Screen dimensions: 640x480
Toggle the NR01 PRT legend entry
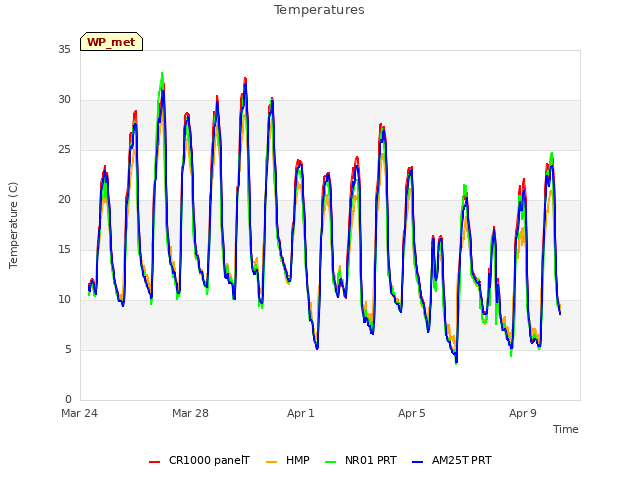point(361,460)
